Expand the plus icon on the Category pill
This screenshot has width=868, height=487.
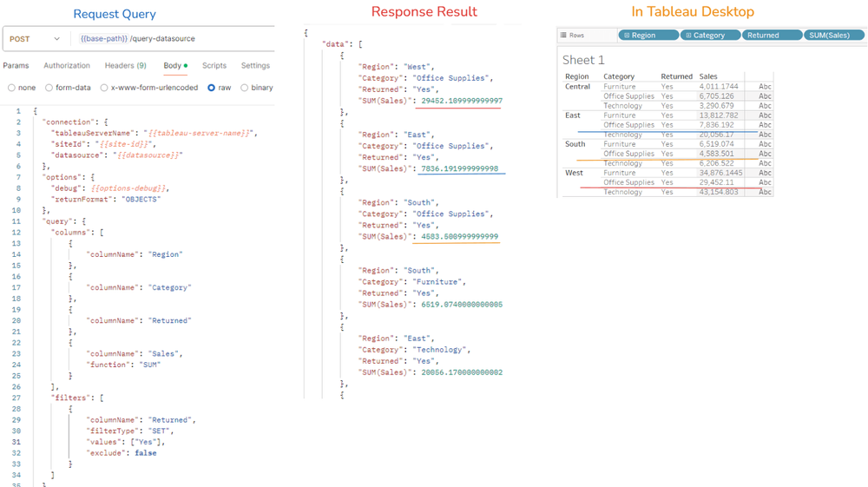coord(688,35)
